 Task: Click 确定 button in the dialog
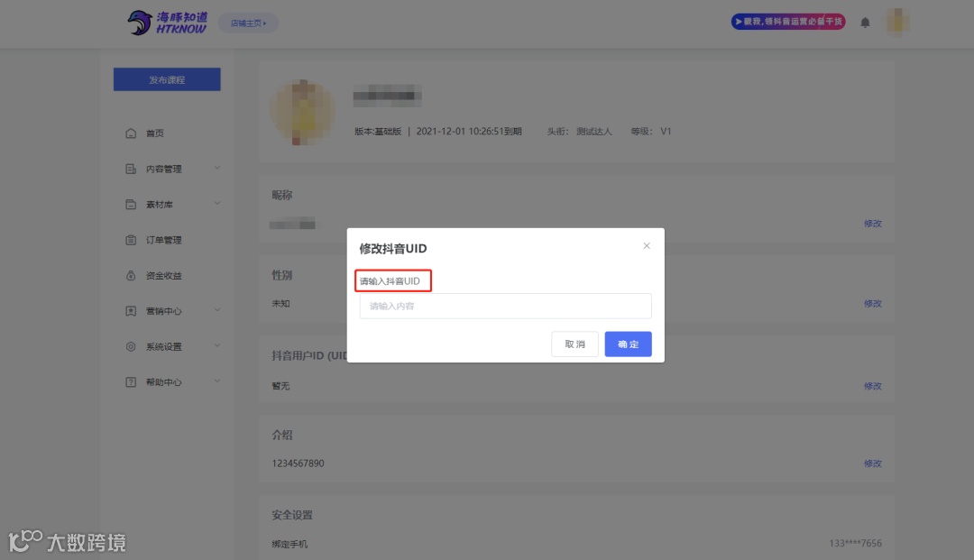pyautogui.click(x=628, y=344)
